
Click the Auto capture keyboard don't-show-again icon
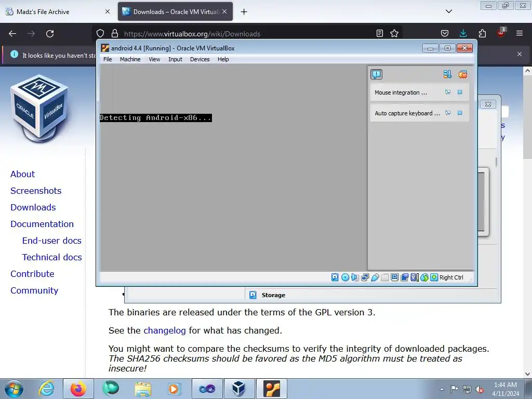point(448,113)
